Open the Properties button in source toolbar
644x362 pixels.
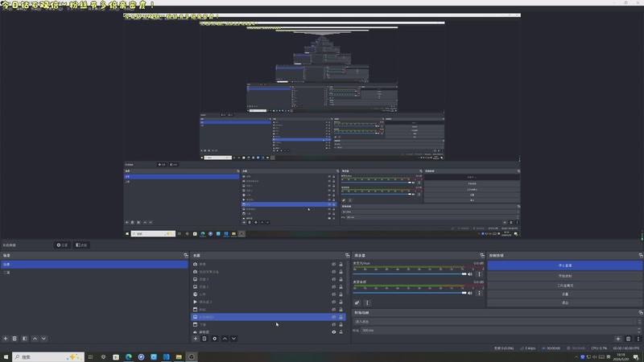[x=62, y=245]
